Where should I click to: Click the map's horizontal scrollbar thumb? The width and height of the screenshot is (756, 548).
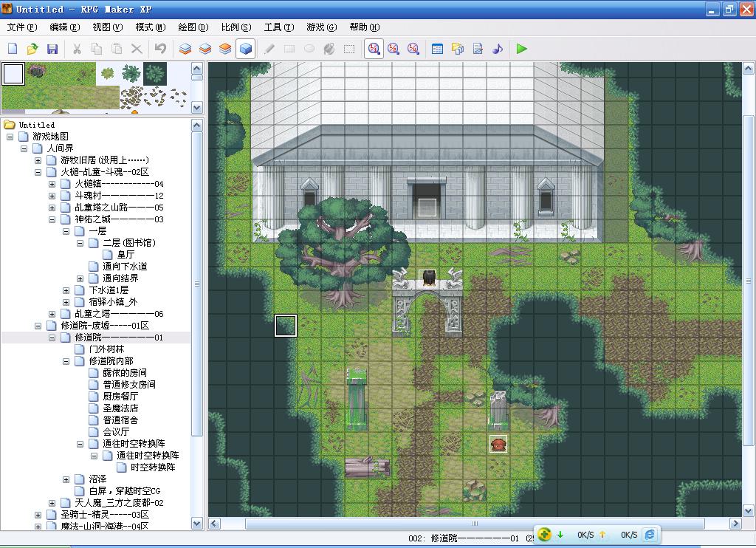coord(475,524)
